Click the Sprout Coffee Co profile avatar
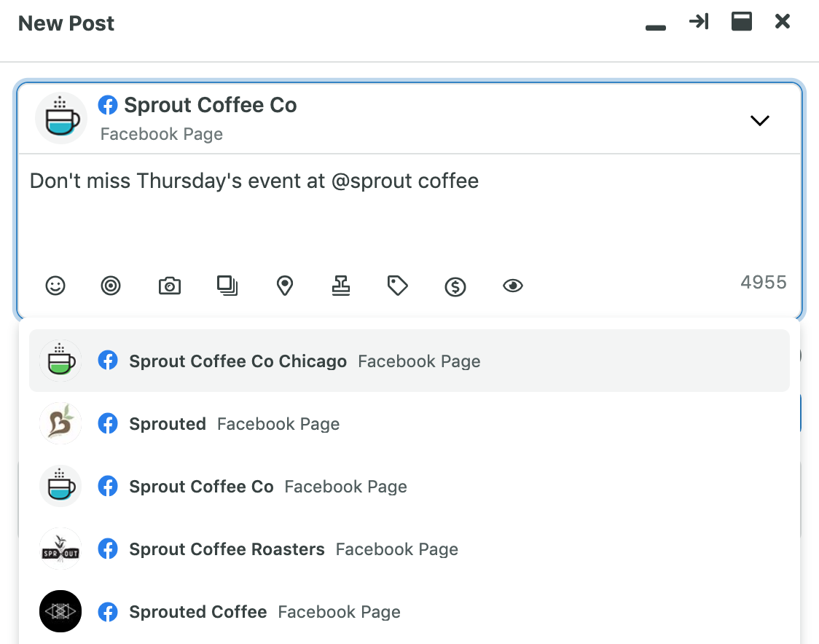 point(61,119)
